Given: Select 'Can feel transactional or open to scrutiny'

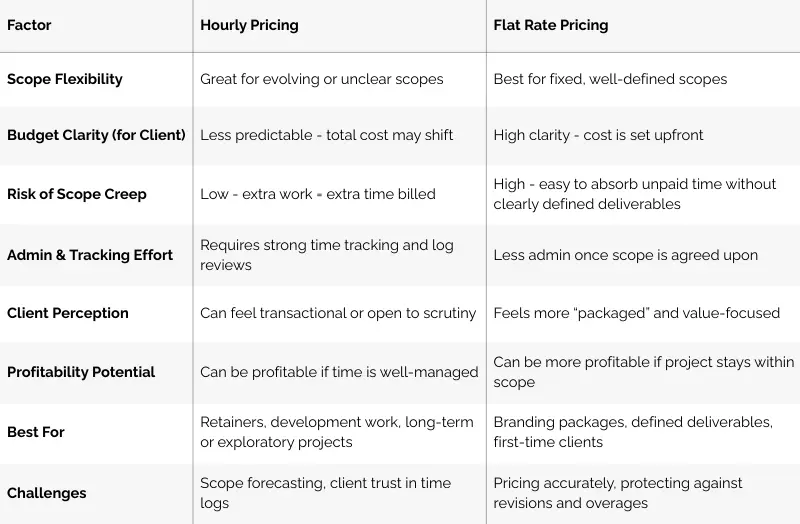Looking at the screenshot, I should (338, 313).
